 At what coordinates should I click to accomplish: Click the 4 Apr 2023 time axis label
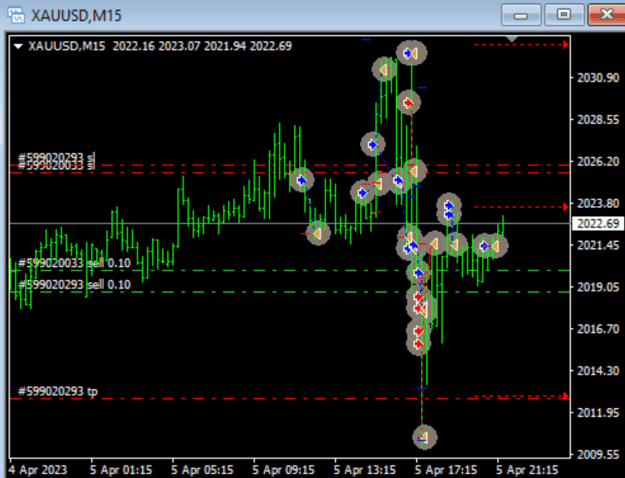[38, 470]
